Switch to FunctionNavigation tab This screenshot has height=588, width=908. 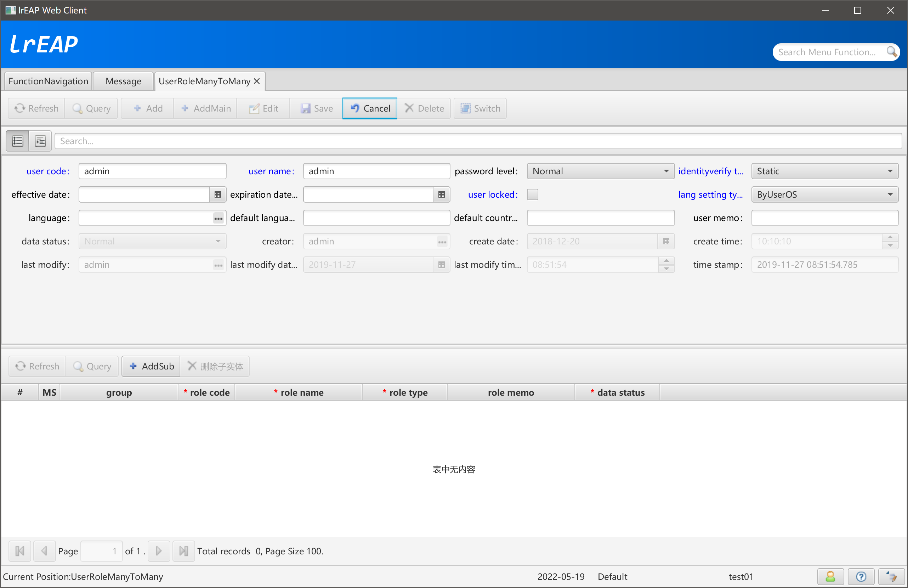(48, 81)
